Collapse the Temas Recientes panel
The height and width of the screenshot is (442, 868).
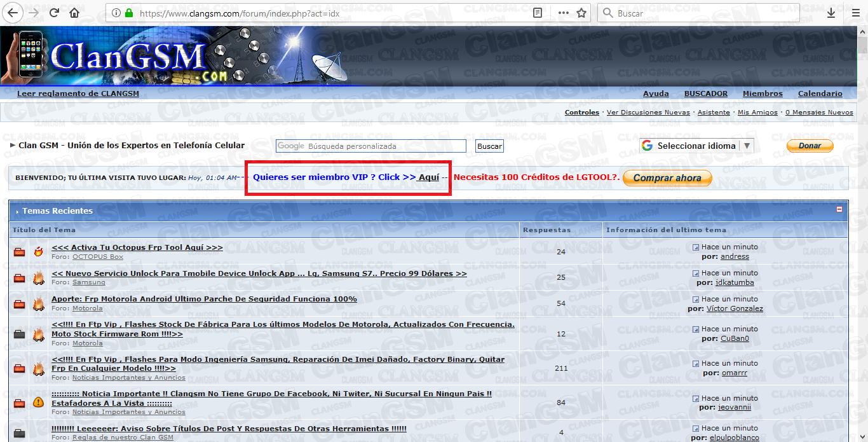coord(839,209)
